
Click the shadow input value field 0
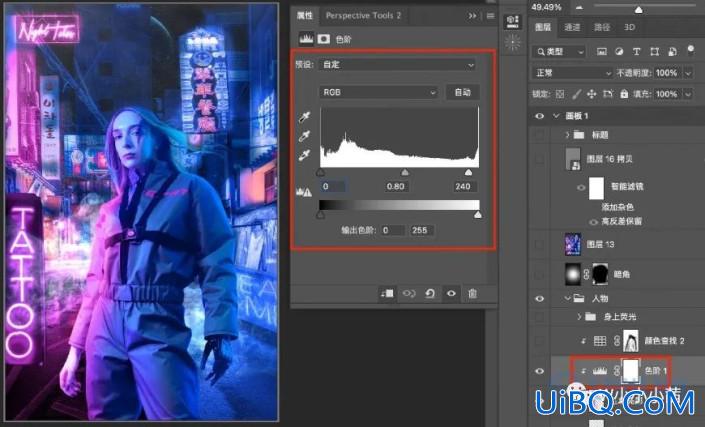pos(333,187)
